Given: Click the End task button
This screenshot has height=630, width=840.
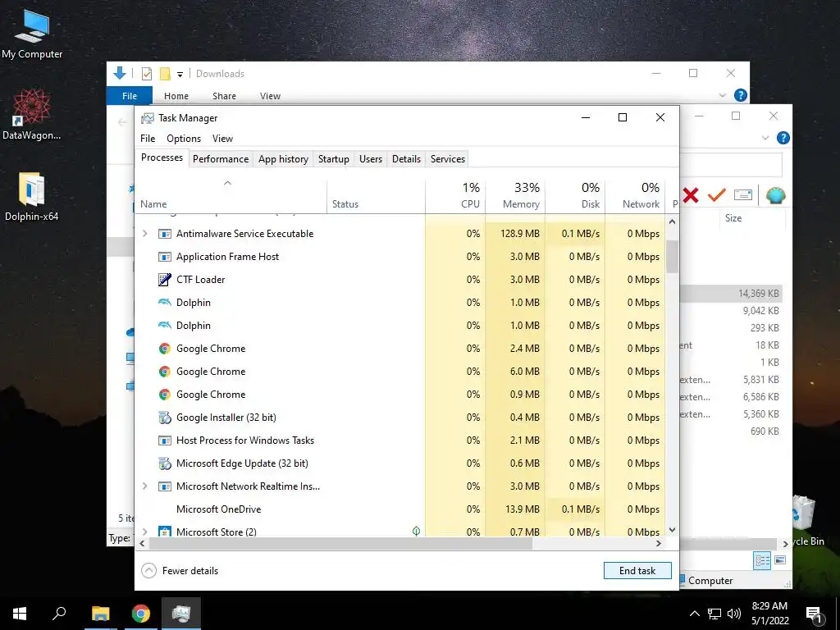Looking at the screenshot, I should [637, 571].
